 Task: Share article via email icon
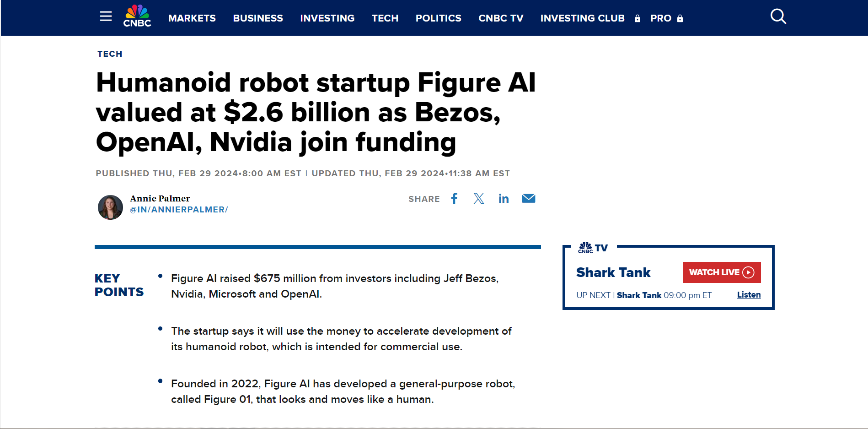[529, 199]
